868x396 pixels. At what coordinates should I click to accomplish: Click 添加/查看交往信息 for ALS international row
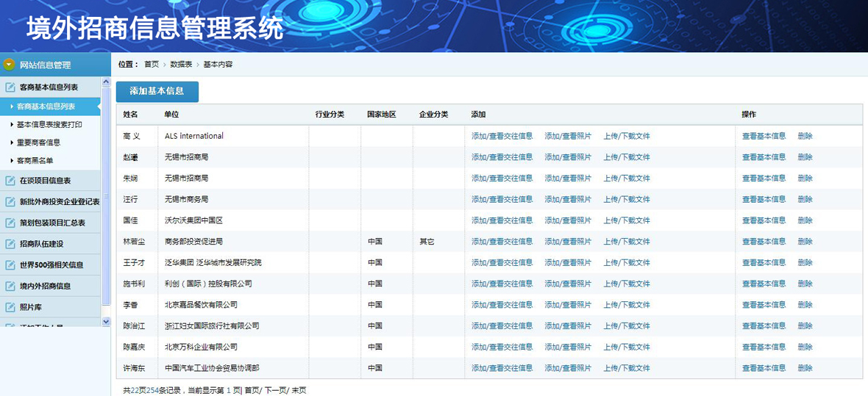click(x=502, y=136)
